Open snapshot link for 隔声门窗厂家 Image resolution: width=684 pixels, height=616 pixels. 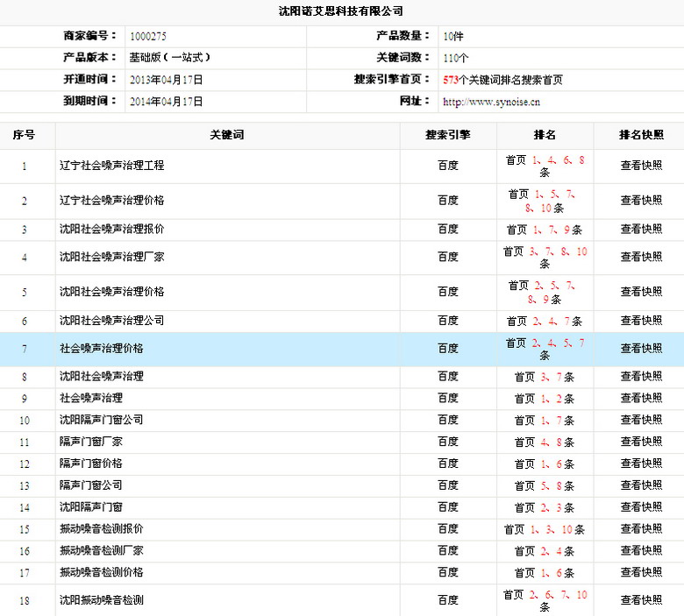[641, 442]
